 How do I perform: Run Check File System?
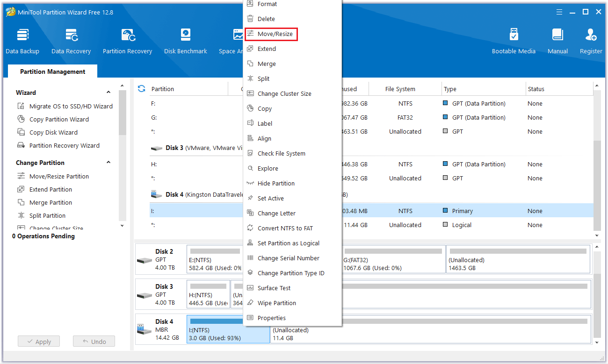tap(292, 154)
